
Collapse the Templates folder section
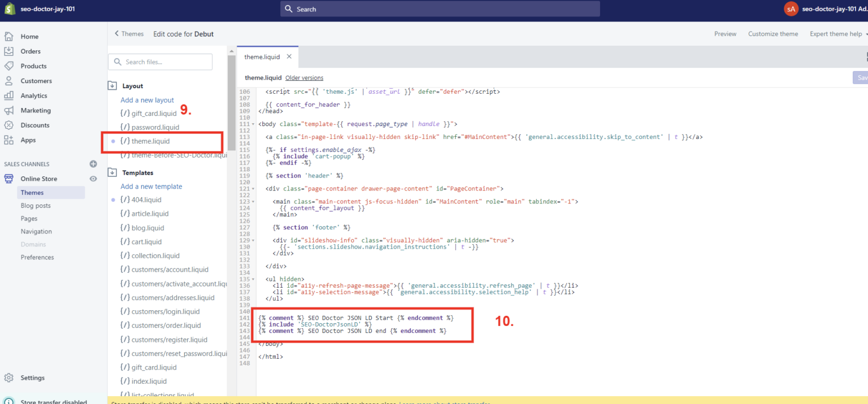(x=112, y=173)
